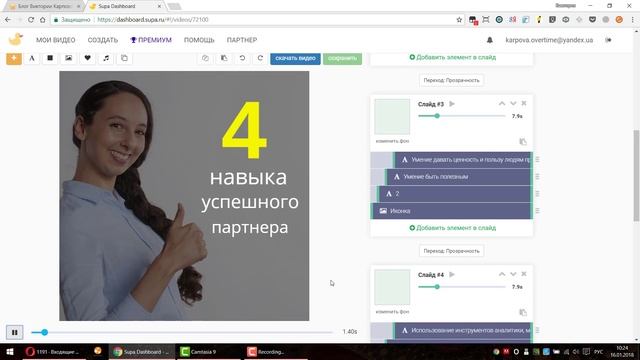Click the blue 'скачать видео' button
640x360 pixels.
coord(295,58)
